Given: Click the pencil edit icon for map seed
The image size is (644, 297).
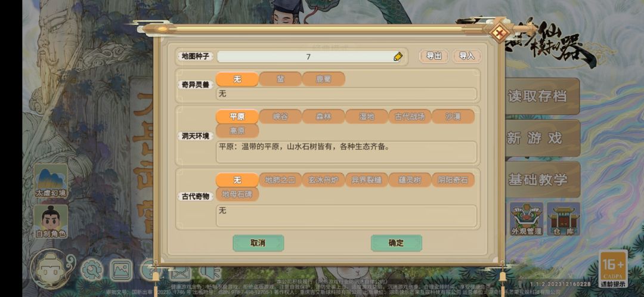Looking at the screenshot, I should [x=398, y=57].
